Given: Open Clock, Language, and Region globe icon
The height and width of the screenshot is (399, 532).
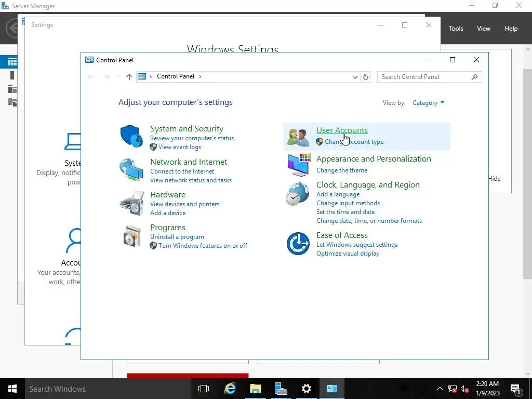Looking at the screenshot, I should (298, 194).
